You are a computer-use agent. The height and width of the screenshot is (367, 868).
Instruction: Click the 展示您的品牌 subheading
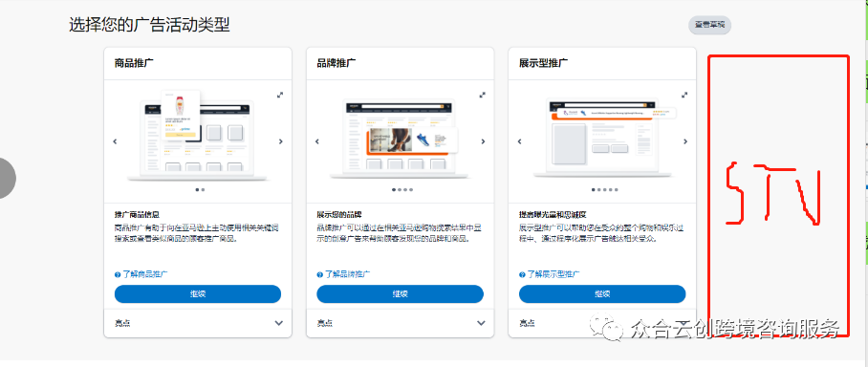338,215
